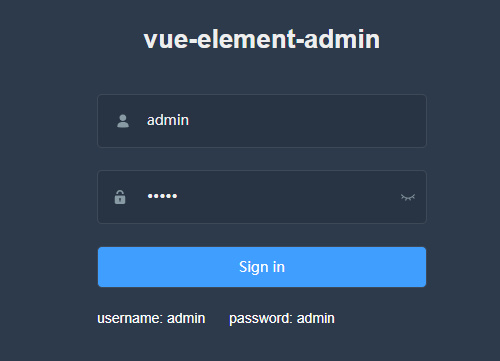This screenshot has height=361, width=500.
Task: Reveal hidden password characters
Action: 408,197
